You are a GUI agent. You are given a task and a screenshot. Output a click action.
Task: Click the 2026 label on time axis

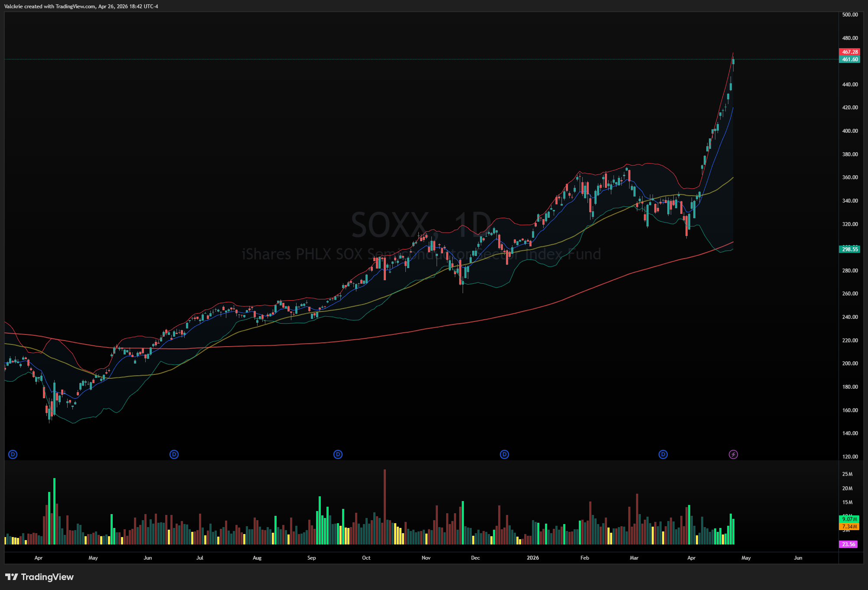tap(533, 558)
